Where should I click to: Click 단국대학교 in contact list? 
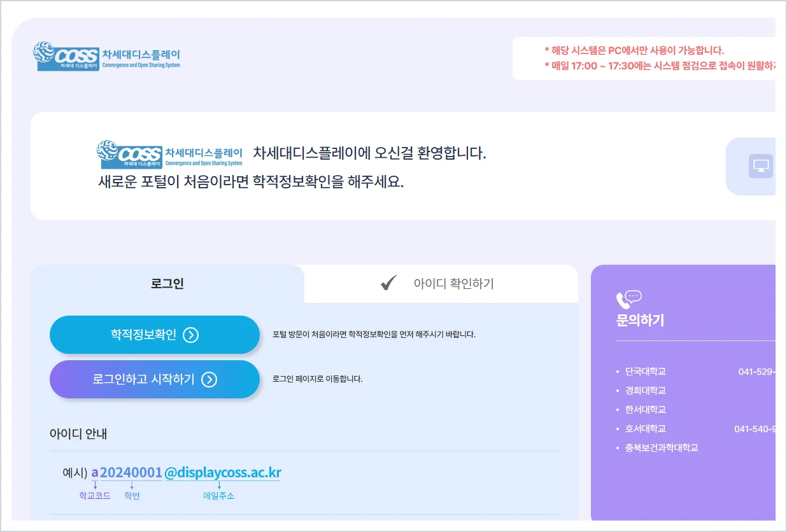(645, 372)
